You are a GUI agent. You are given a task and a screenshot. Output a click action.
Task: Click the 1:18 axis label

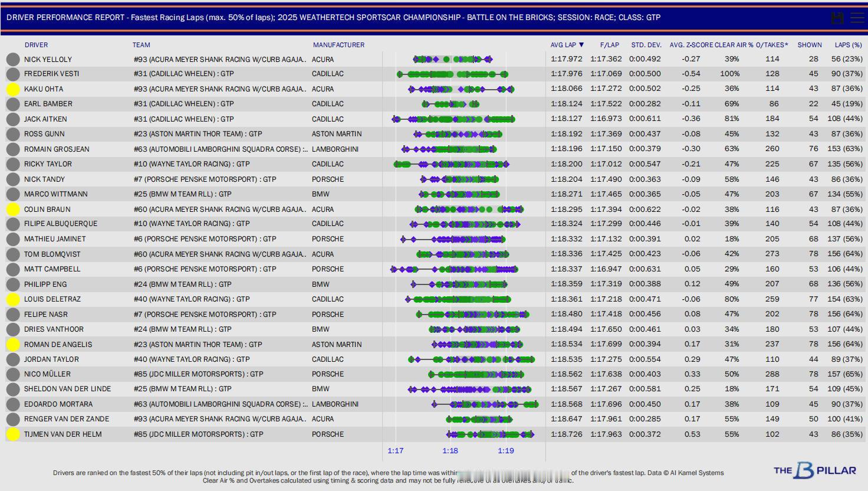click(451, 451)
